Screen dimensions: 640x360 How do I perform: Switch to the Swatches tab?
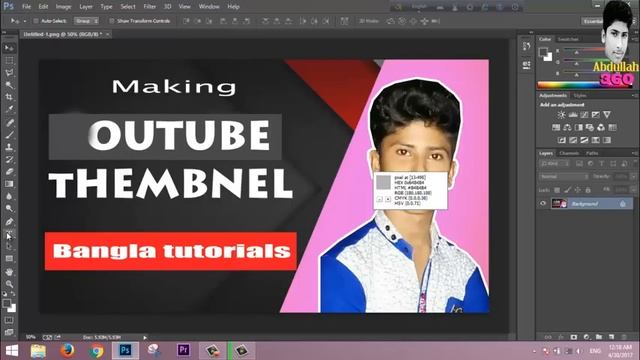tap(568, 39)
